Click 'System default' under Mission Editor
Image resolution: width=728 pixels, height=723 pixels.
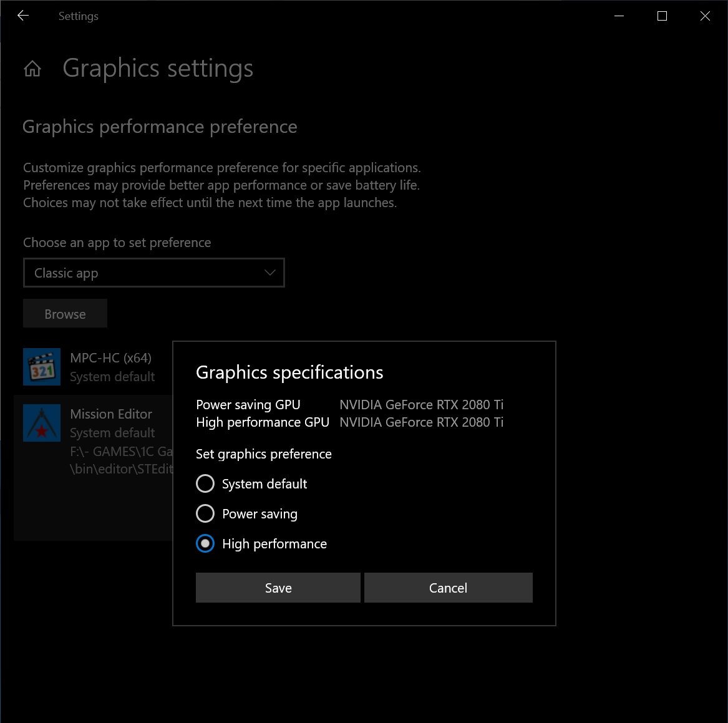point(112,433)
